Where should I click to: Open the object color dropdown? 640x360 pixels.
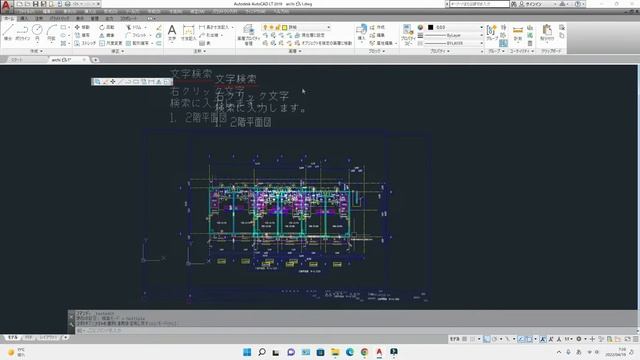click(481, 27)
